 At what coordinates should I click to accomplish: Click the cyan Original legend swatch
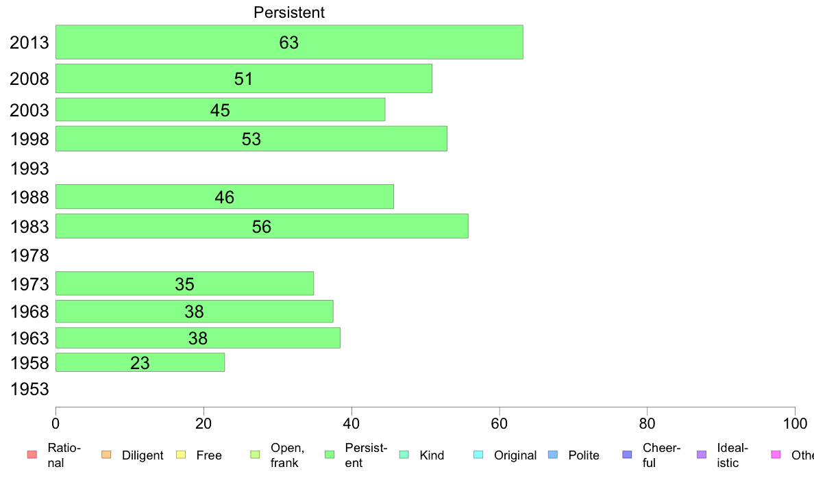pos(478,455)
